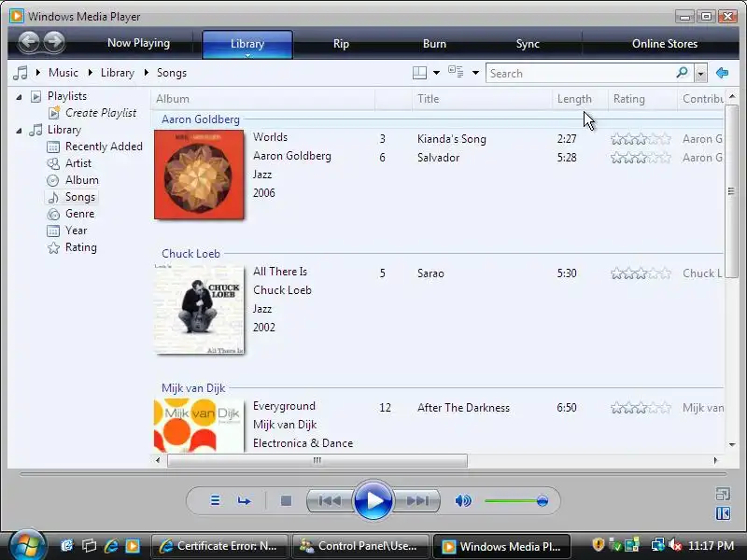Click the blue arrow list pane button
Screen dimensions: 747x560
tap(722, 73)
